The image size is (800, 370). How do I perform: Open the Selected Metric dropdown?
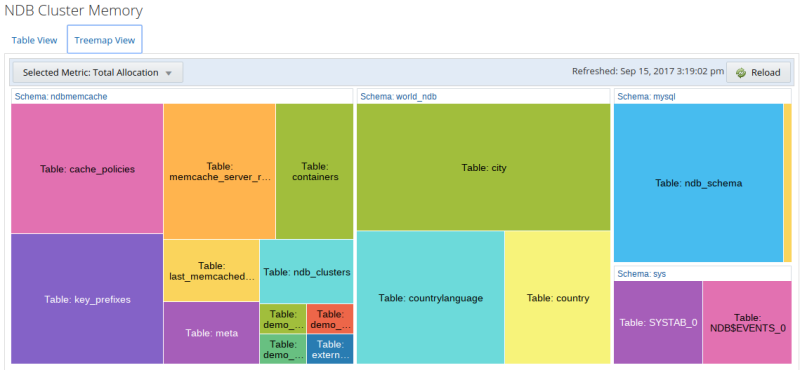click(x=97, y=72)
